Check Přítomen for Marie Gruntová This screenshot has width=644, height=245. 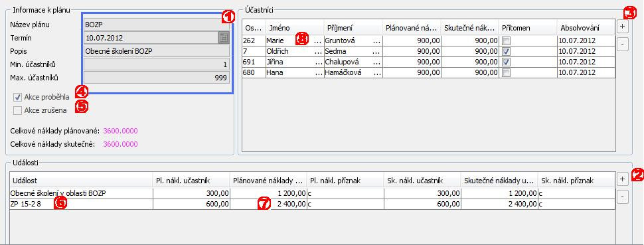click(x=506, y=41)
